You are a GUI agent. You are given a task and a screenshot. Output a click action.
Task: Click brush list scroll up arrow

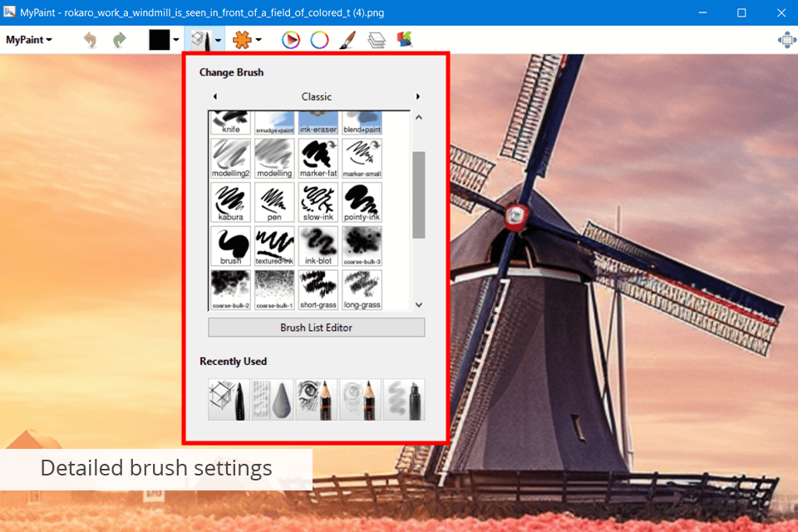point(419,117)
